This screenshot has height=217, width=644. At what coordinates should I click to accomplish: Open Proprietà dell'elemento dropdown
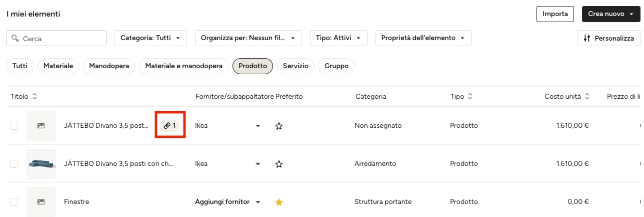pos(423,38)
